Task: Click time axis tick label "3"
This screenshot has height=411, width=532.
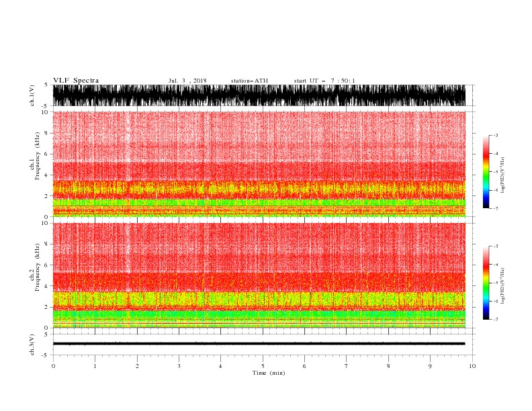Action: pos(179,366)
